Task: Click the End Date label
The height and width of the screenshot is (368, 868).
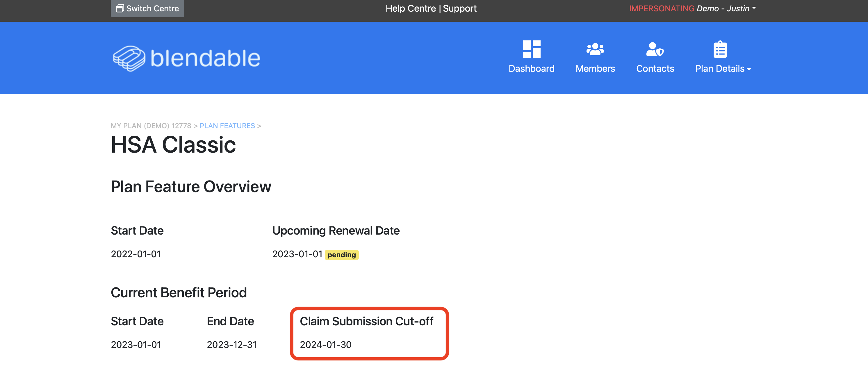Action: coord(230,321)
